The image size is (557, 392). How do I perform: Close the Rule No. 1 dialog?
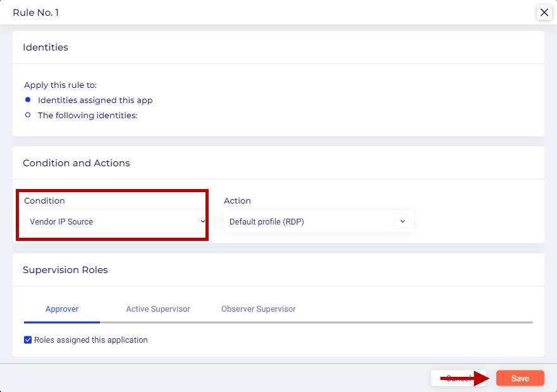(544, 12)
